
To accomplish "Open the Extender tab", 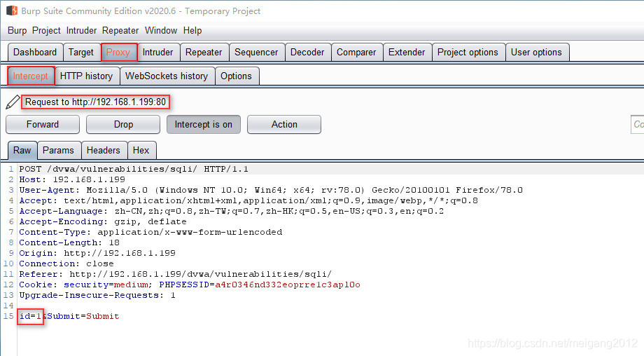I will click(407, 52).
